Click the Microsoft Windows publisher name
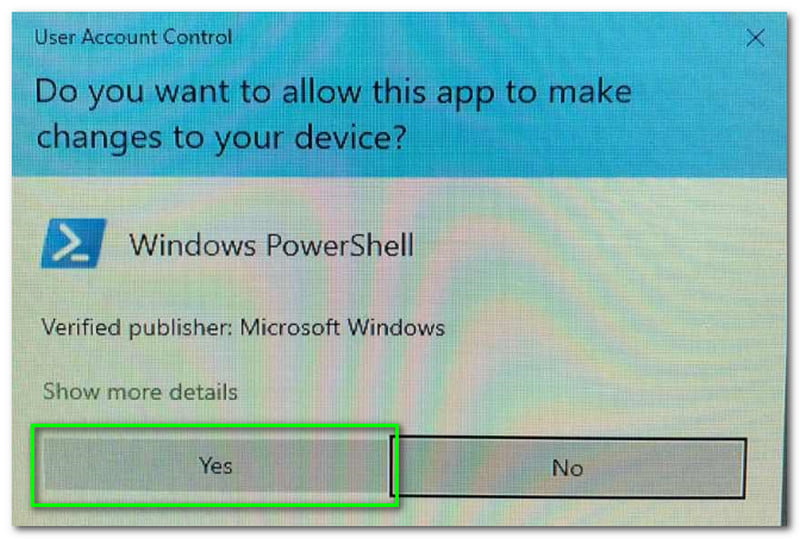The image size is (800, 539). [x=342, y=327]
